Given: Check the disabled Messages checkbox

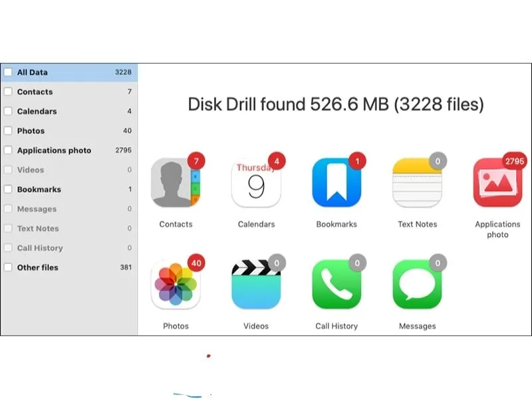Looking at the screenshot, I should pyautogui.click(x=8, y=209).
